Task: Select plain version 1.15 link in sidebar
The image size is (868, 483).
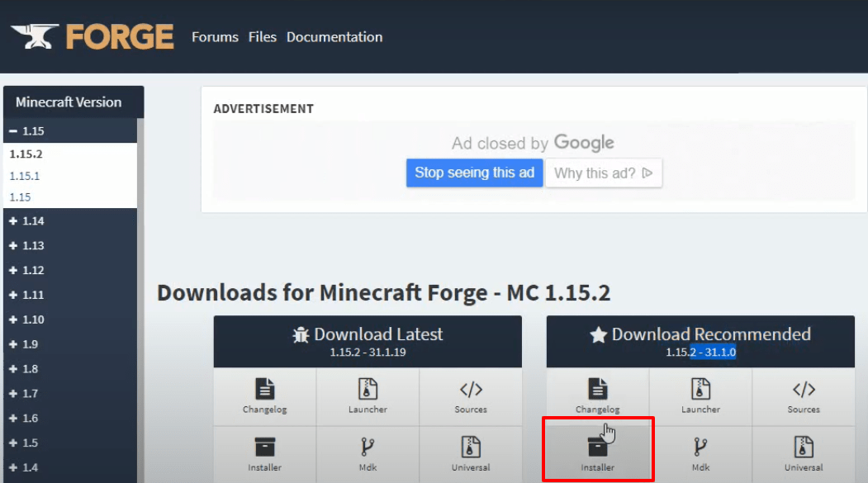Action: point(20,197)
